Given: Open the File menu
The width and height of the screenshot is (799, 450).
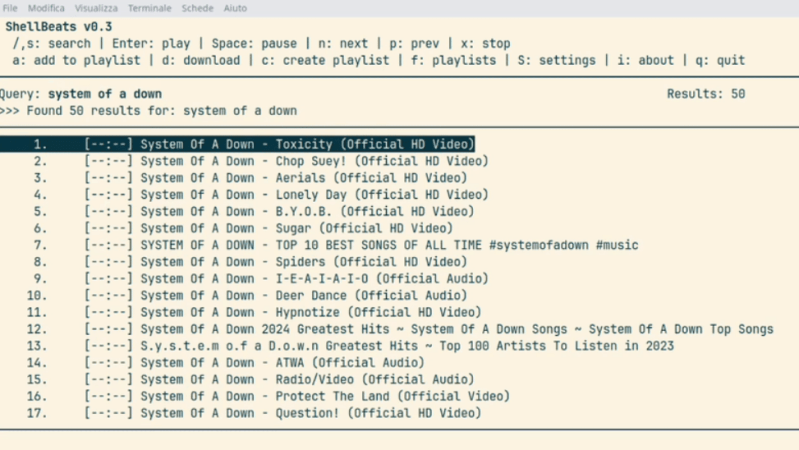Looking at the screenshot, I should pos(10,7).
